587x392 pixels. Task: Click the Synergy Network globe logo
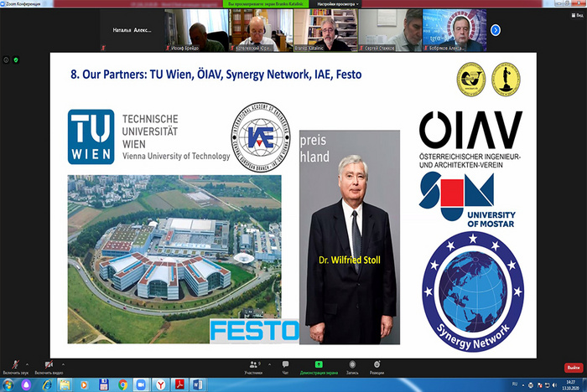click(473, 291)
